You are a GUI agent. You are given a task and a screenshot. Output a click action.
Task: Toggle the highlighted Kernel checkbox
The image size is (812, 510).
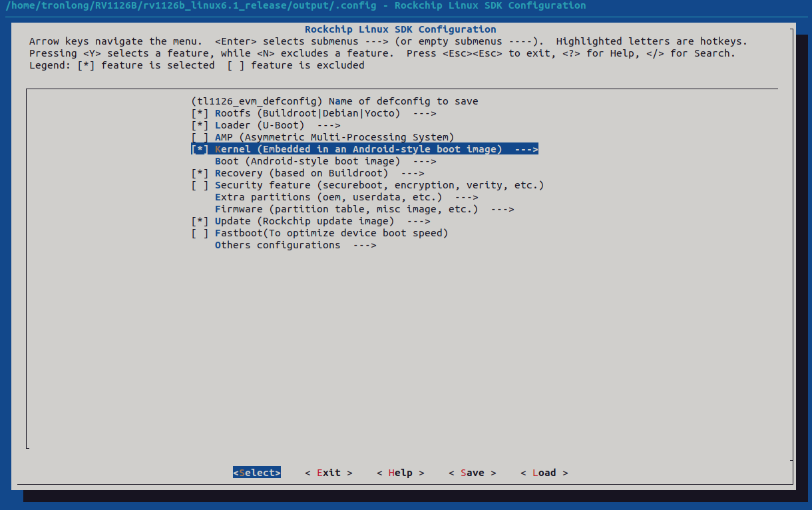point(200,149)
